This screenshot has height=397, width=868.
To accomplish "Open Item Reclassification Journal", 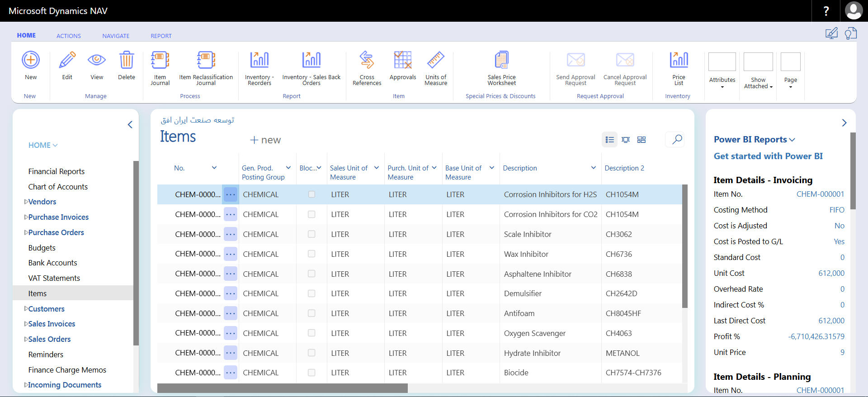I will [206, 60].
